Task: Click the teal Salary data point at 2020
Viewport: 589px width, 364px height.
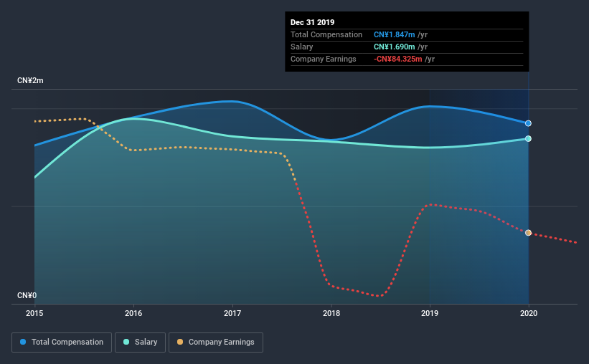Action: pos(528,139)
